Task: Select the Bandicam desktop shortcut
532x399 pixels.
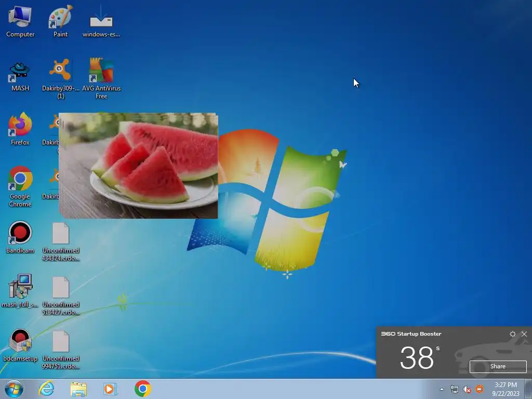Action: pyautogui.click(x=20, y=237)
